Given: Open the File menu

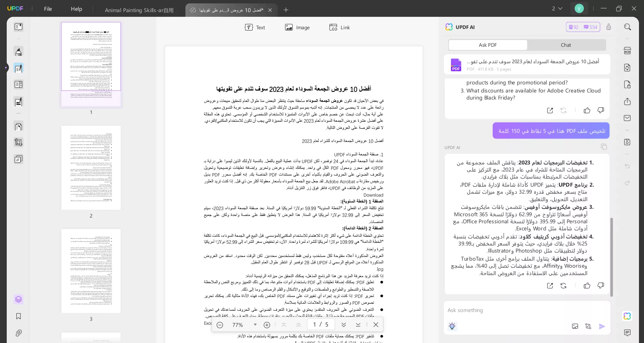Looking at the screenshot, I should coord(48,9).
